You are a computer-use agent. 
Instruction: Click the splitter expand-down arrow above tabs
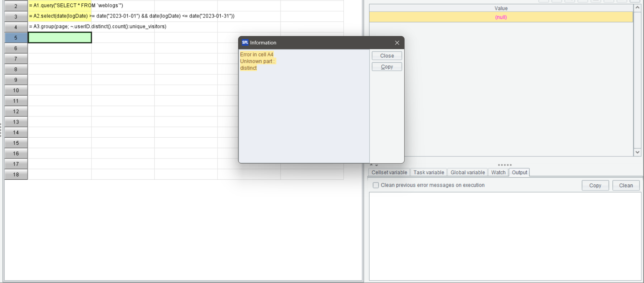[377, 165]
